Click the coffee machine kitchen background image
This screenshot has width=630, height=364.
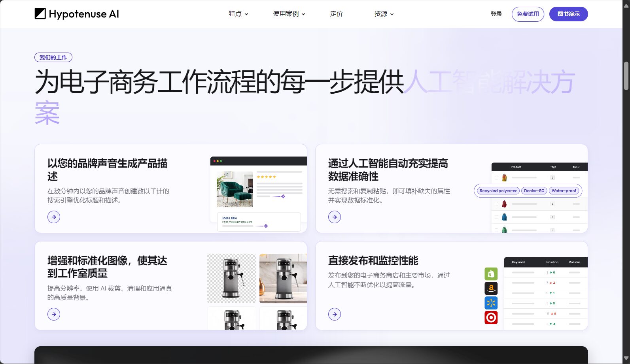283,278
